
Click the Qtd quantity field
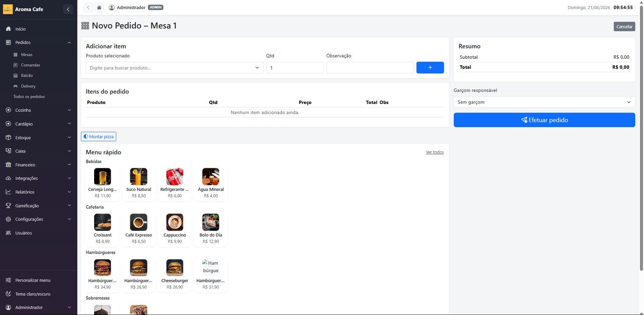[295, 67]
